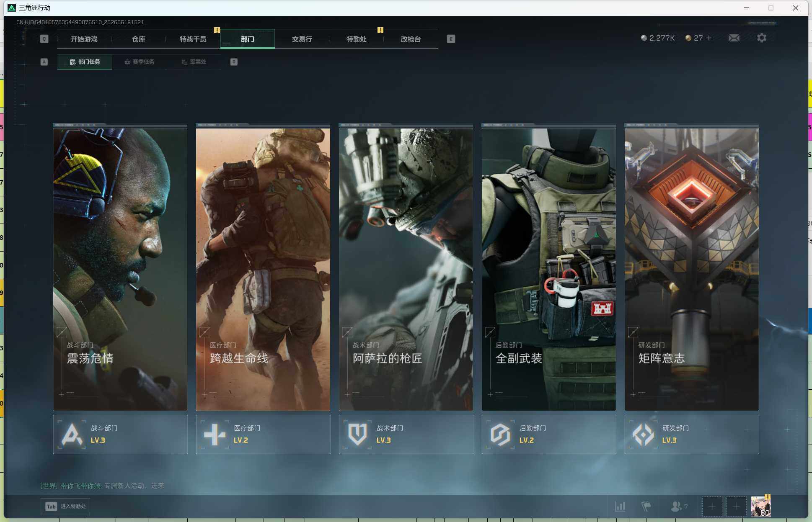
Task: Open the 改枪台 tab
Action: 411,39
